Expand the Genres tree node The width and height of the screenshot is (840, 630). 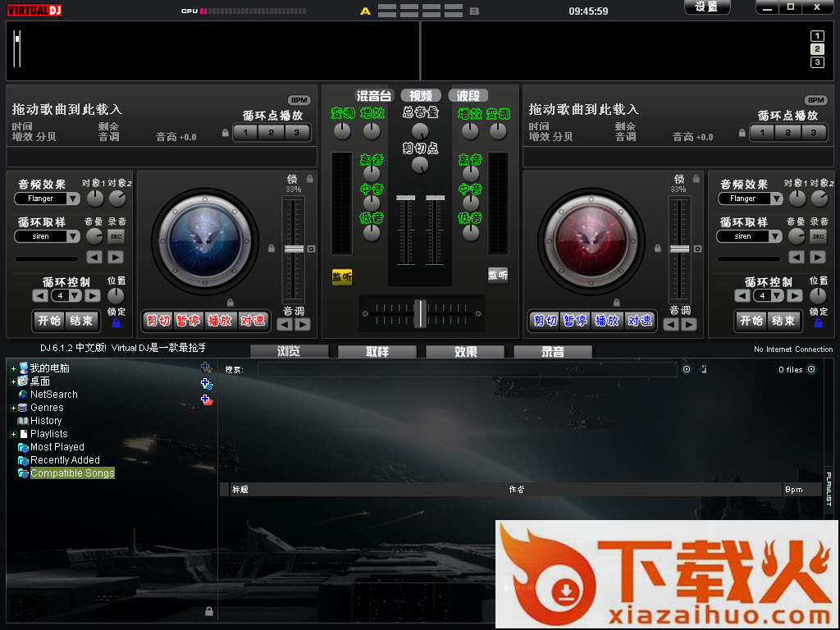click(x=13, y=409)
